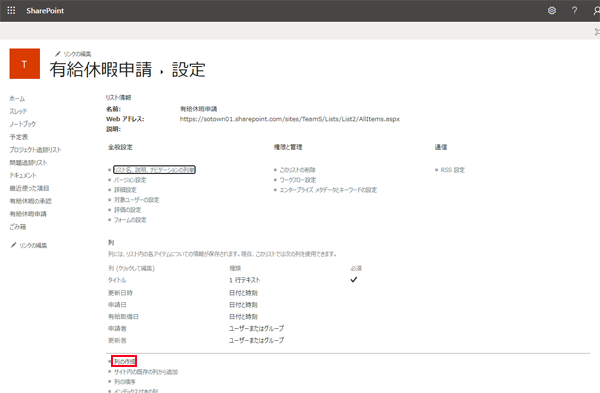Edit the 申請者 column
Viewport: 600px width, 393px height.
pyautogui.click(x=117, y=328)
